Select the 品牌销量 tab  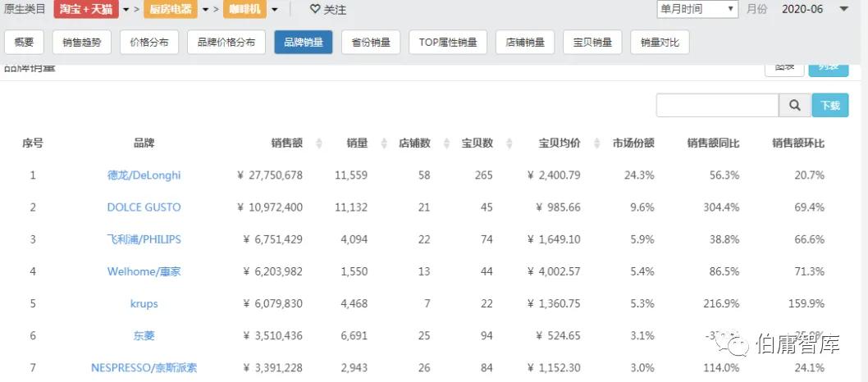coord(304,42)
